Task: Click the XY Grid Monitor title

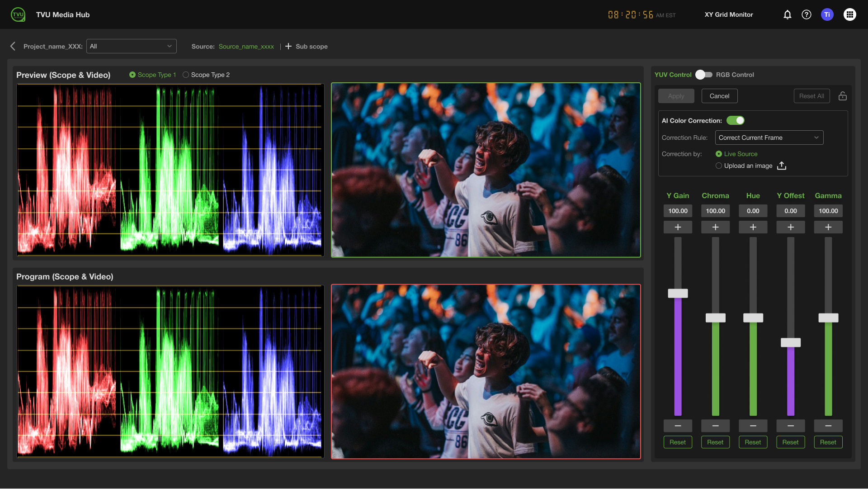Action: coord(729,14)
